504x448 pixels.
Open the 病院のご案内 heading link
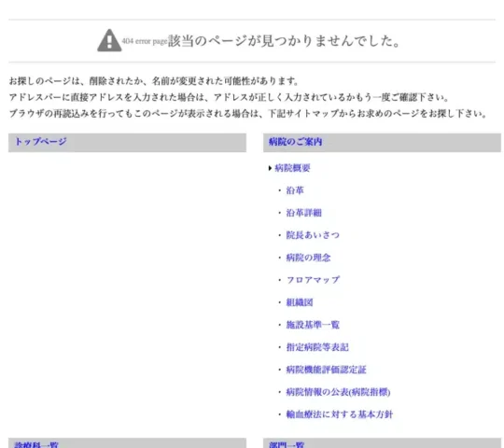pos(295,142)
